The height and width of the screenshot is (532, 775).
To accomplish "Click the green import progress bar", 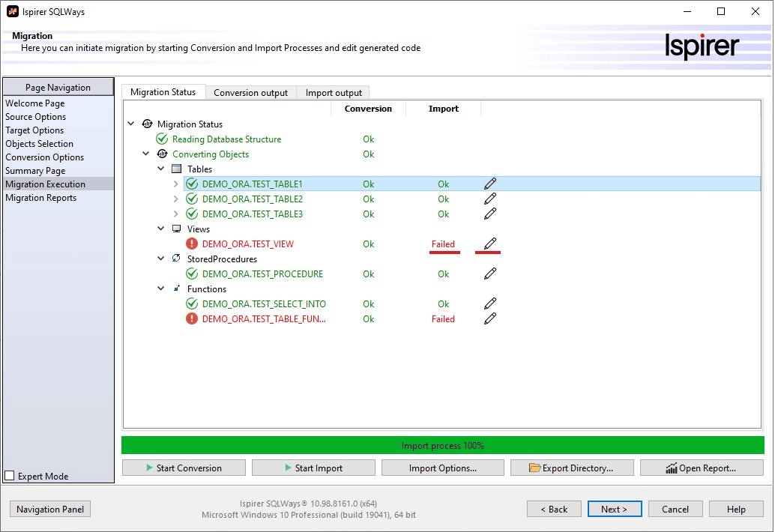I will (442, 445).
